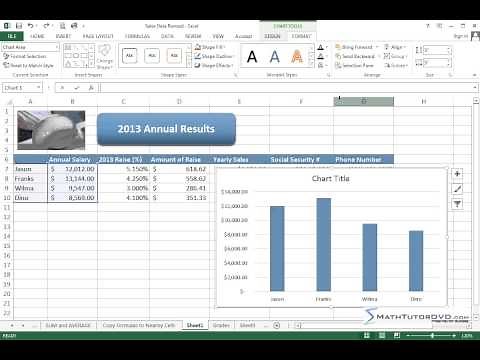The height and width of the screenshot is (360, 480).
Task: Switch to the Grades sheet tab
Action: click(221, 325)
